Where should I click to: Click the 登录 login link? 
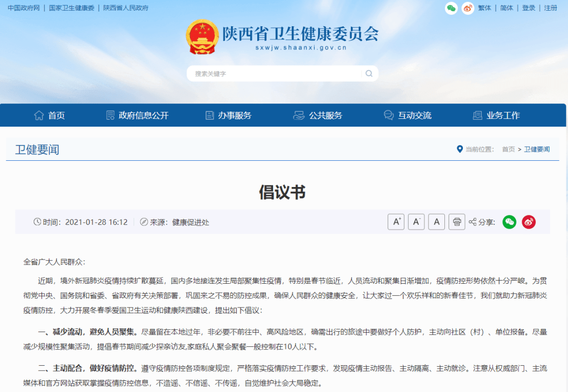pos(529,8)
